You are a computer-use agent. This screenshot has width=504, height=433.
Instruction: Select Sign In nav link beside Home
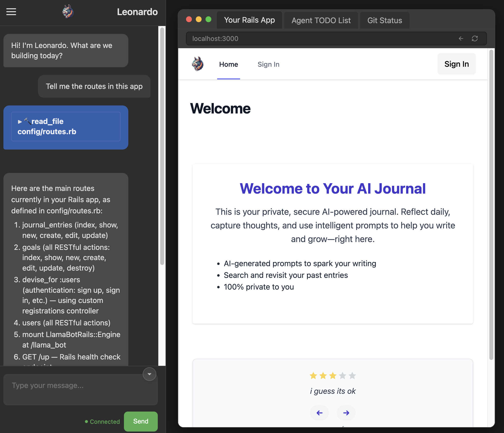point(268,64)
